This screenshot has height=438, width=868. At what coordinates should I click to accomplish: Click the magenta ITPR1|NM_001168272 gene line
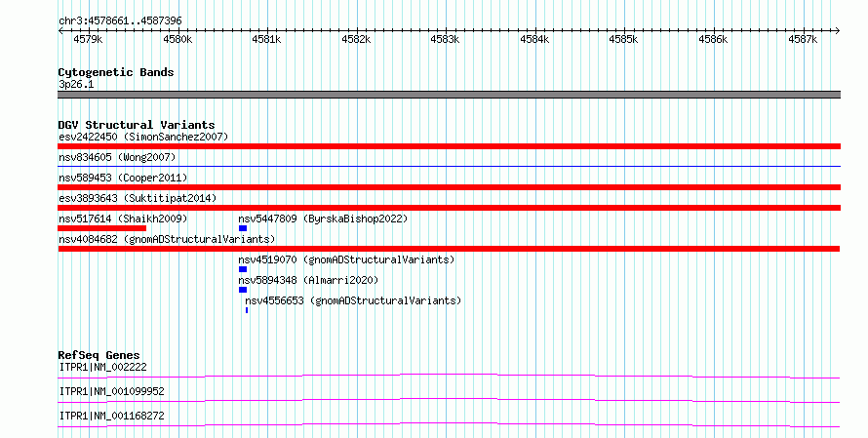coord(449,424)
